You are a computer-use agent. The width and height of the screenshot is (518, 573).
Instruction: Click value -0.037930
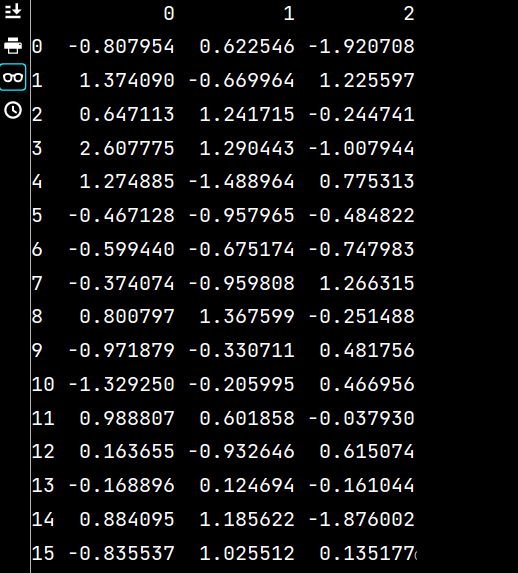pos(361,418)
